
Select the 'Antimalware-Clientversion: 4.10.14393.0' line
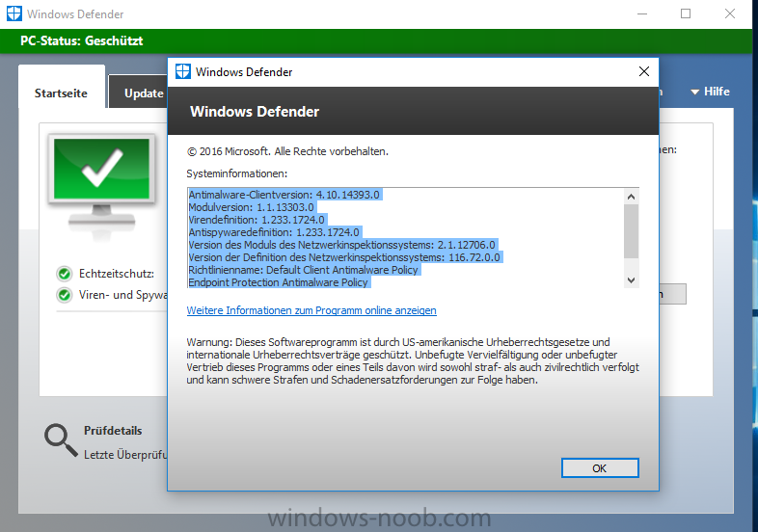[284, 195]
